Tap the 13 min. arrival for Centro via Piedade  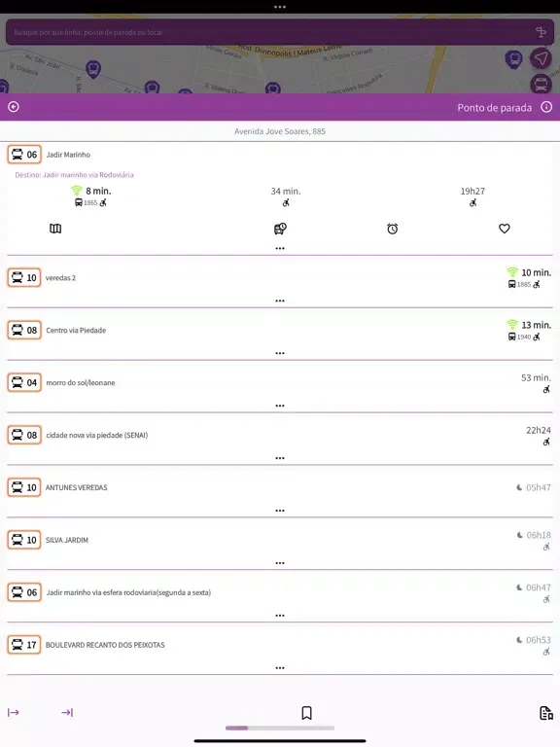[529, 330]
